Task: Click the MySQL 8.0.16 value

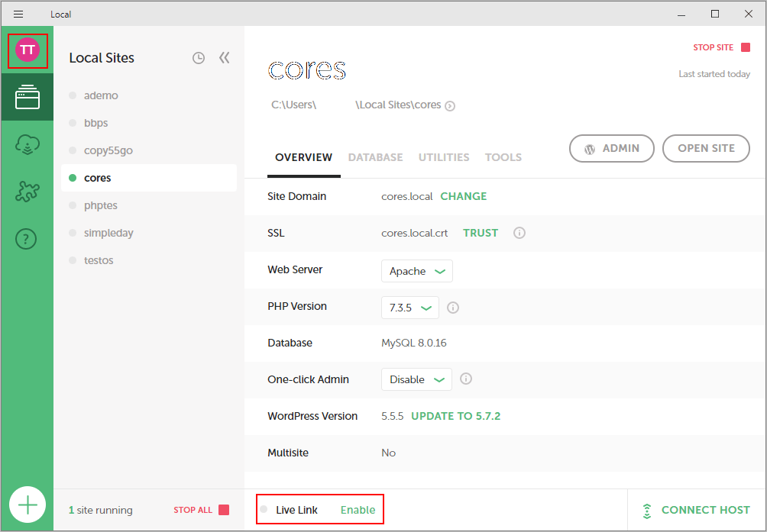Action: tap(414, 343)
